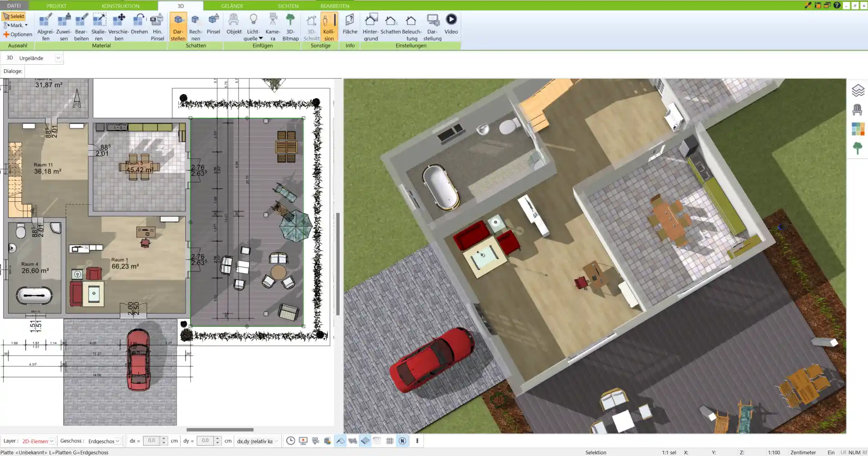Click the camera icon in bottom toolbar
Screen dimensions: 868x456
click(x=316, y=441)
